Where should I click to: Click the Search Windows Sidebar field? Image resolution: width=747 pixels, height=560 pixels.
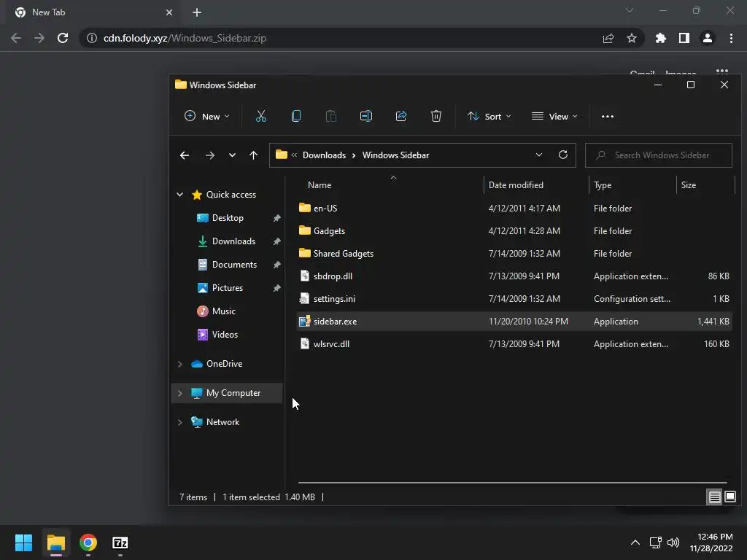pyautogui.click(x=659, y=155)
